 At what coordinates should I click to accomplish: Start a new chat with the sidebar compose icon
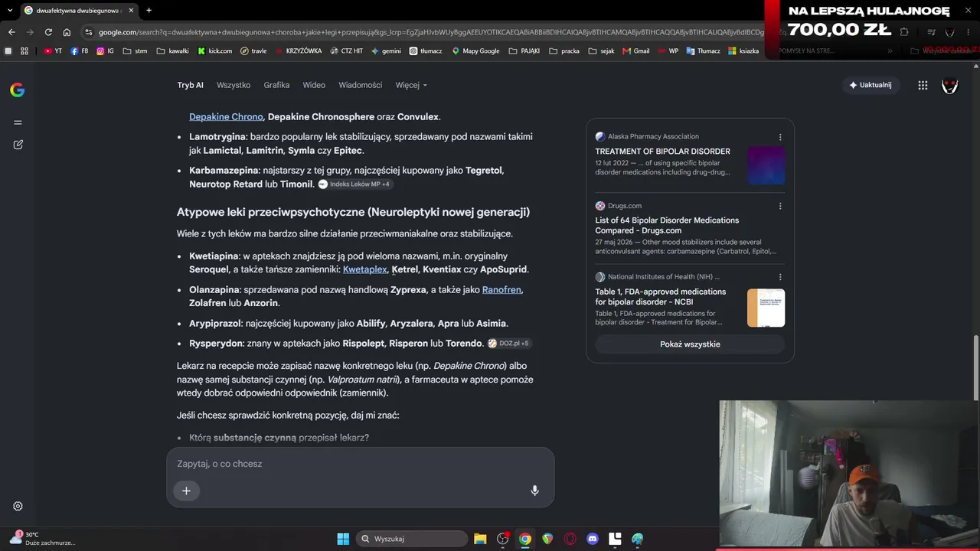[18, 145]
